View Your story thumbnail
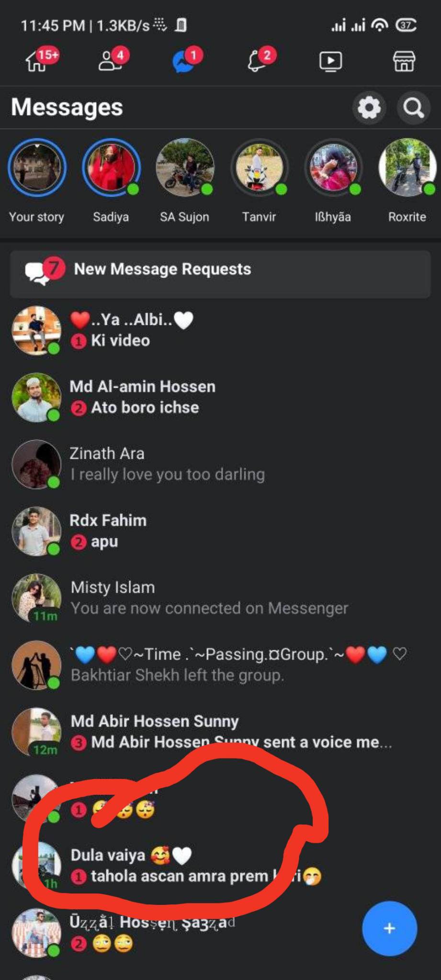The height and width of the screenshot is (980, 441). 37,168
